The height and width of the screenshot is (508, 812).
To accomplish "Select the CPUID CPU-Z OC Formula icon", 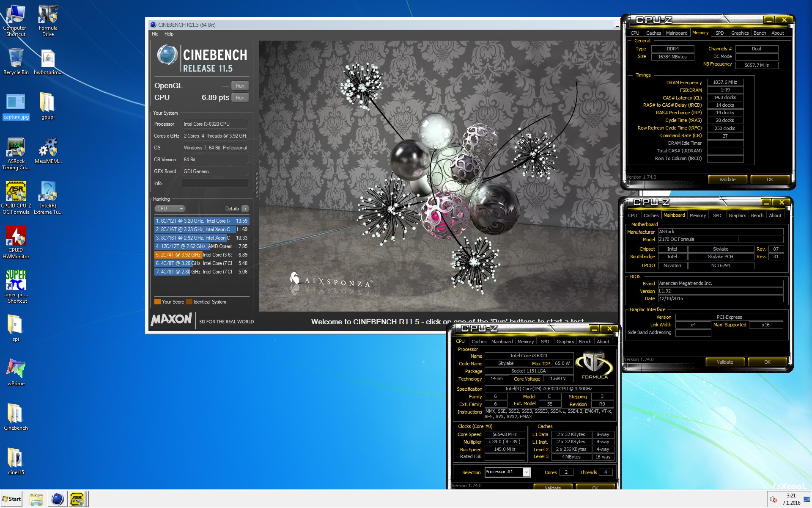I will click(16, 198).
